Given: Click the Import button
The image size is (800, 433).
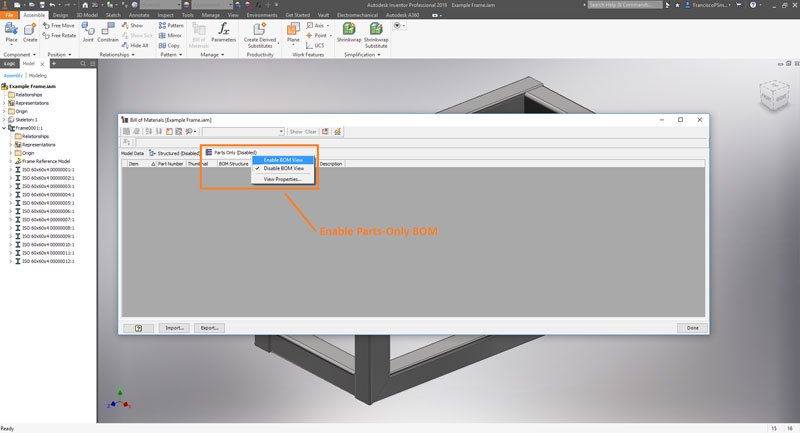Looking at the screenshot, I should [x=174, y=328].
